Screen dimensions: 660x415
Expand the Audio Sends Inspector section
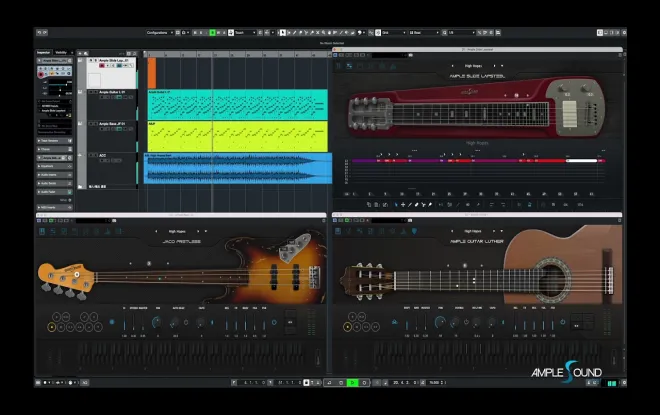tap(55, 184)
